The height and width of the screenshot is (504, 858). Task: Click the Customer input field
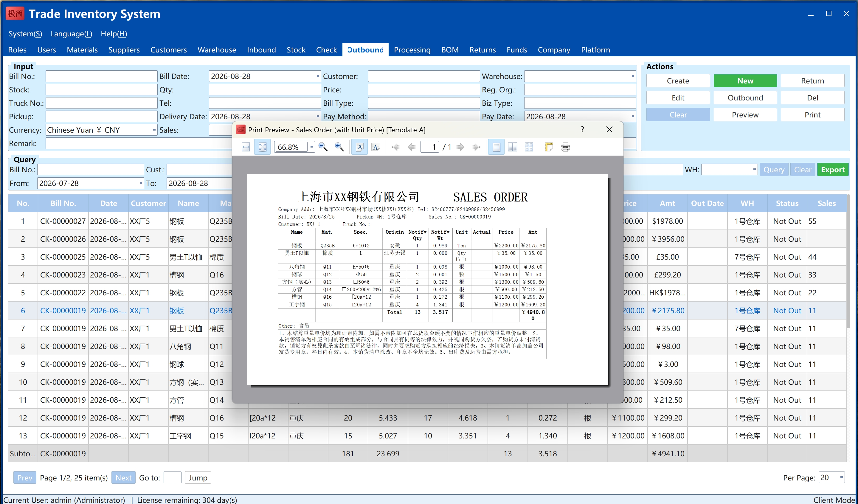(x=423, y=76)
